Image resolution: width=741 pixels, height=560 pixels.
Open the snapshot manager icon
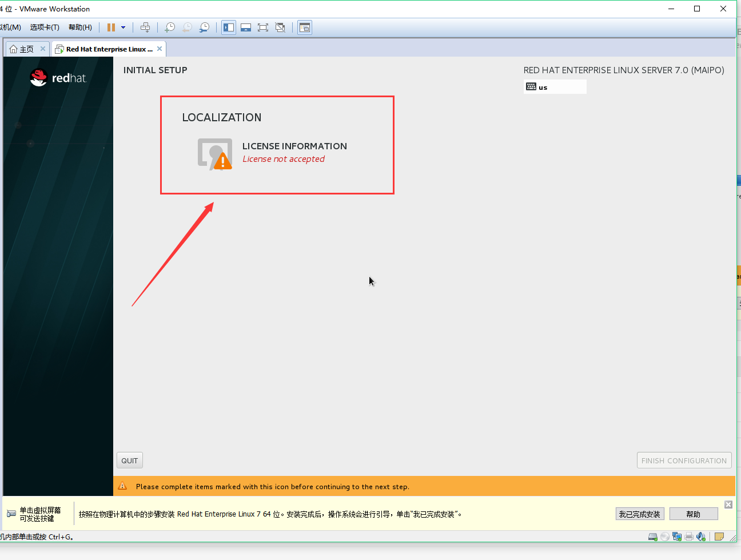204,27
